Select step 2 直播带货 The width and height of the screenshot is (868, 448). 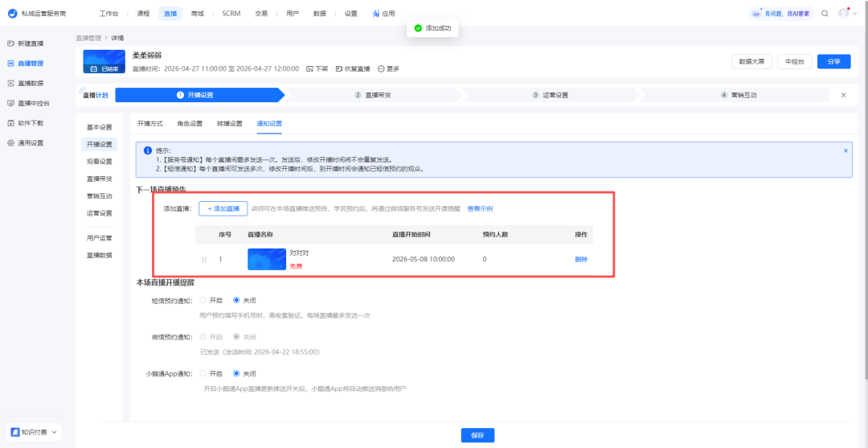pos(373,95)
